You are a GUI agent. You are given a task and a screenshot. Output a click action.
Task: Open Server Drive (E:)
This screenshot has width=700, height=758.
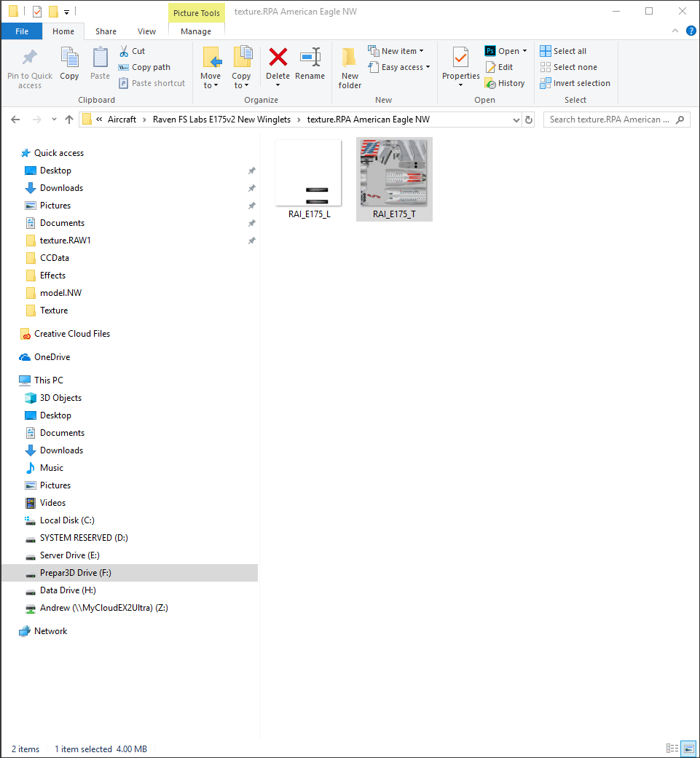(x=70, y=555)
